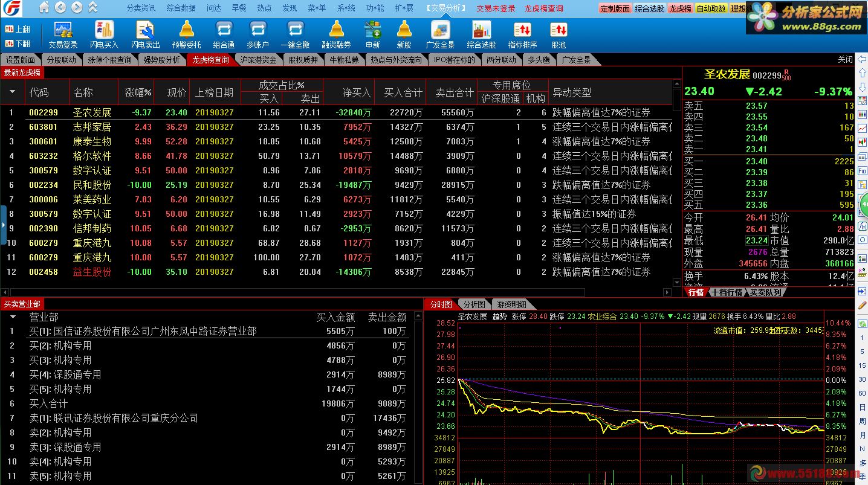Click the 闪电买入 quick buy icon

104,35
